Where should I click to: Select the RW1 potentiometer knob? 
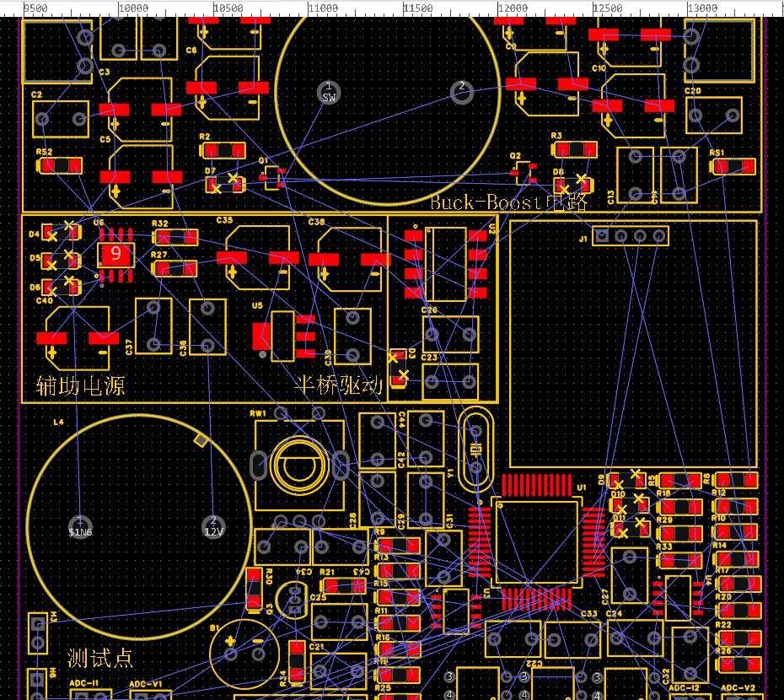[299, 466]
